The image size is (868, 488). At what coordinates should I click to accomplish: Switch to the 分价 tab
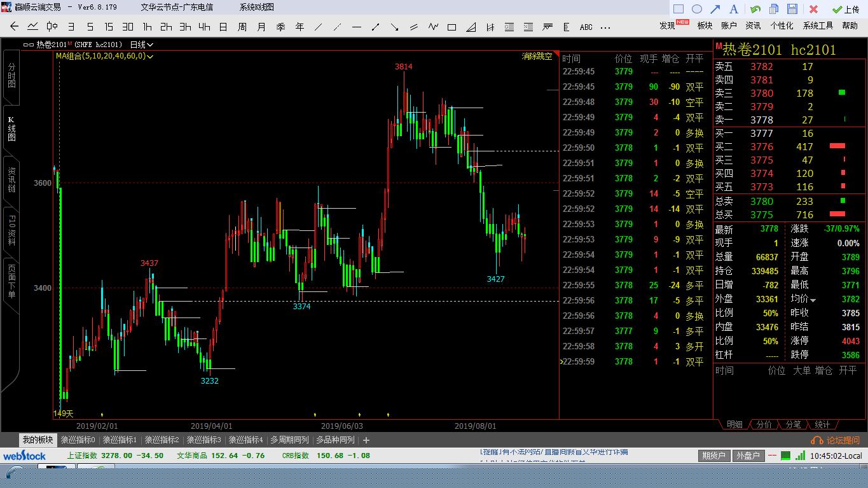[764, 424]
